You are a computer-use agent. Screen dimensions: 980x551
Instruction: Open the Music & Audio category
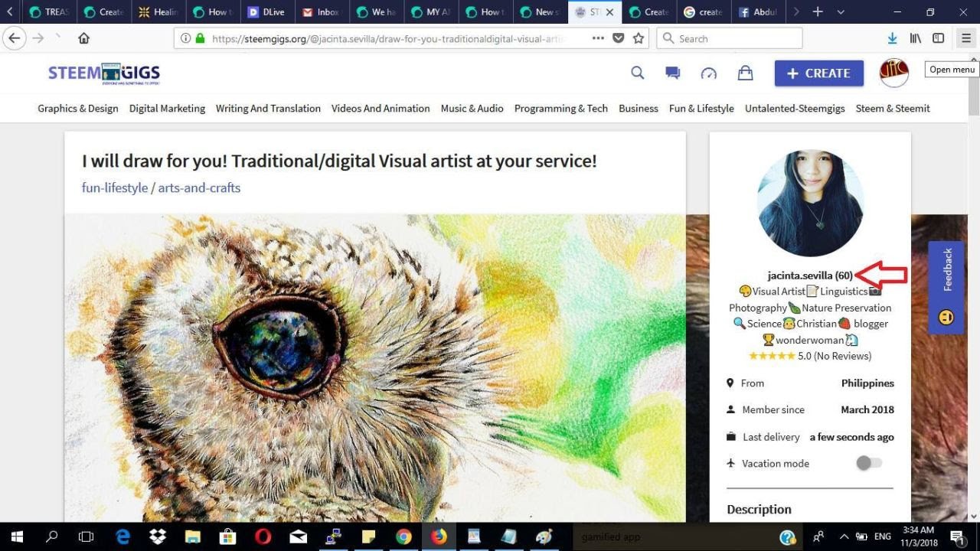pyautogui.click(x=472, y=108)
